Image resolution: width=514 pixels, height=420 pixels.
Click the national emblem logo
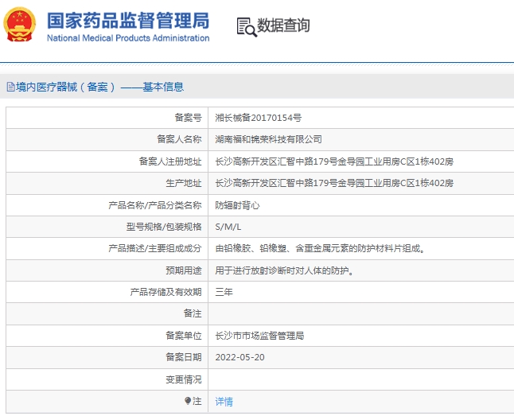[x=19, y=25]
